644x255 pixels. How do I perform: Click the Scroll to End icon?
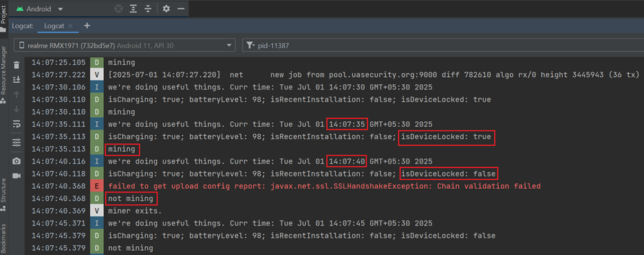17,79
